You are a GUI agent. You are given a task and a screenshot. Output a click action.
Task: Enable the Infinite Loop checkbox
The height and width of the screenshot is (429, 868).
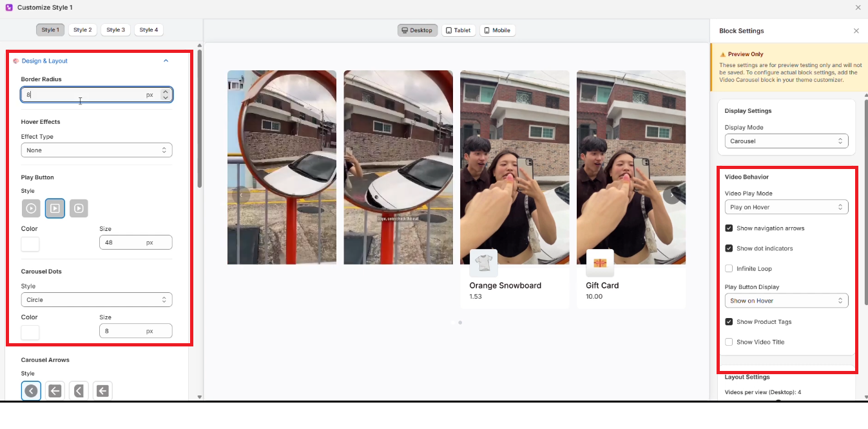click(729, 268)
